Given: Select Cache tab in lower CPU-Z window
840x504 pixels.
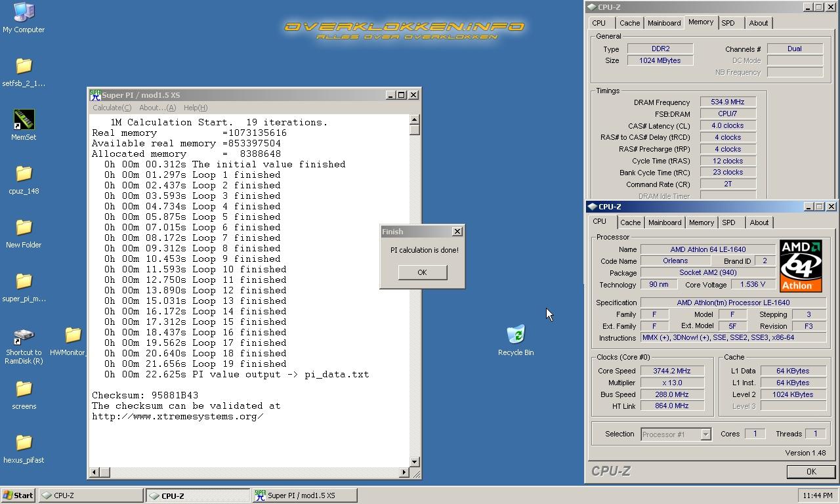Looking at the screenshot, I should pos(630,222).
